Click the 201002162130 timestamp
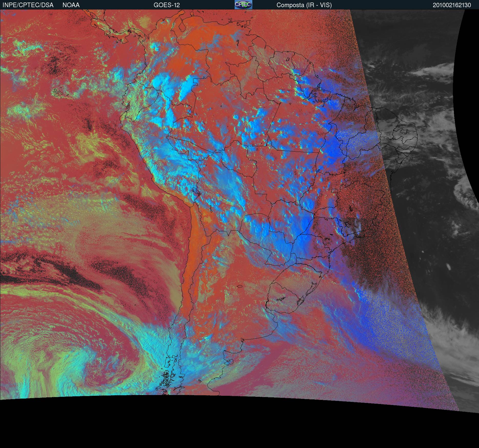The height and width of the screenshot is (448, 479). [452, 5]
